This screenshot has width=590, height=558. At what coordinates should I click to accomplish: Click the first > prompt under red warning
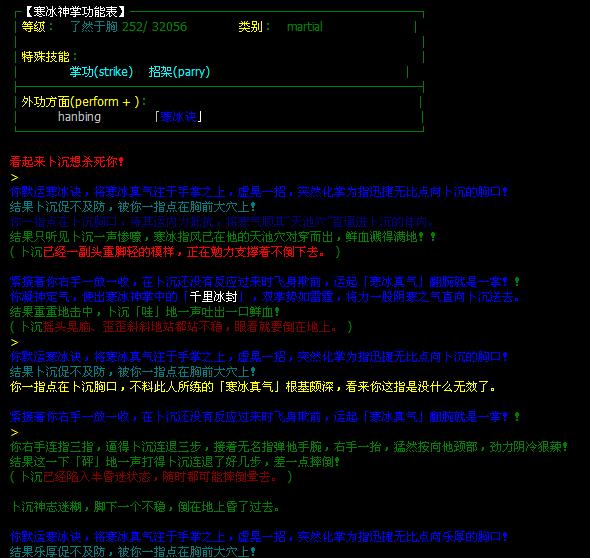pyautogui.click(x=14, y=177)
